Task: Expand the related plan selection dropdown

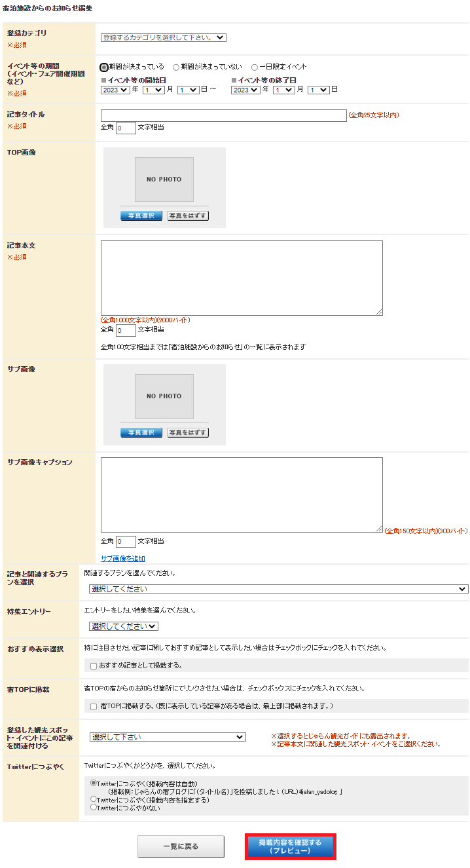Action: click(x=278, y=589)
